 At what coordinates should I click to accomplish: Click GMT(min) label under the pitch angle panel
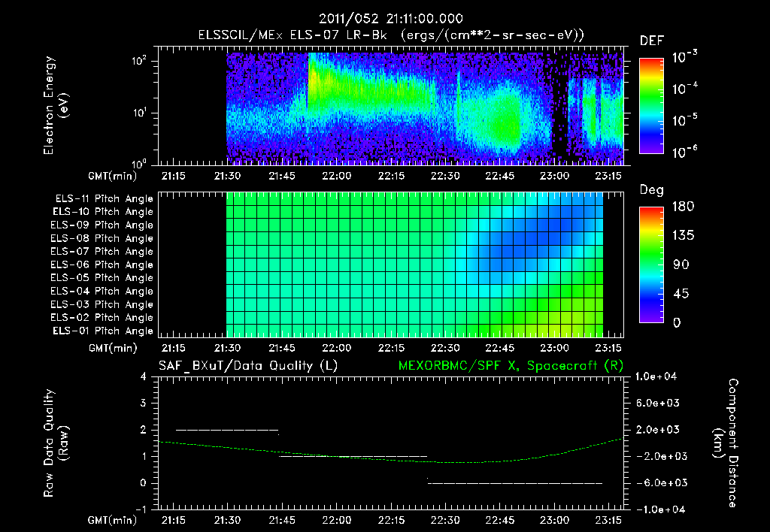tap(113, 349)
